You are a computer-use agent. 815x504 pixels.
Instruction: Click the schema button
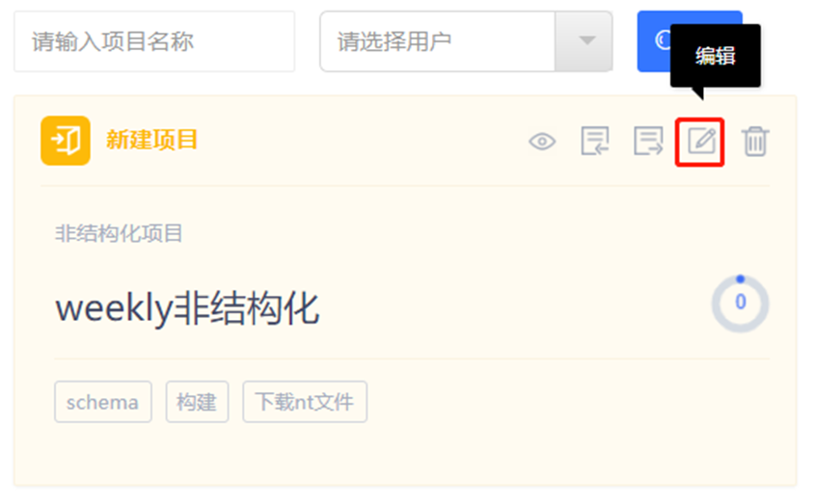point(103,402)
